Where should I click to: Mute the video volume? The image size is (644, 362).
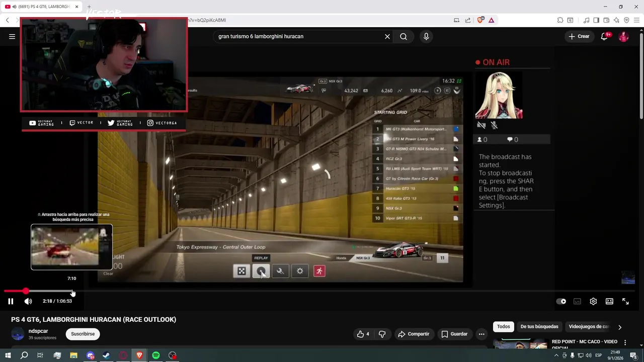(x=28, y=301)
